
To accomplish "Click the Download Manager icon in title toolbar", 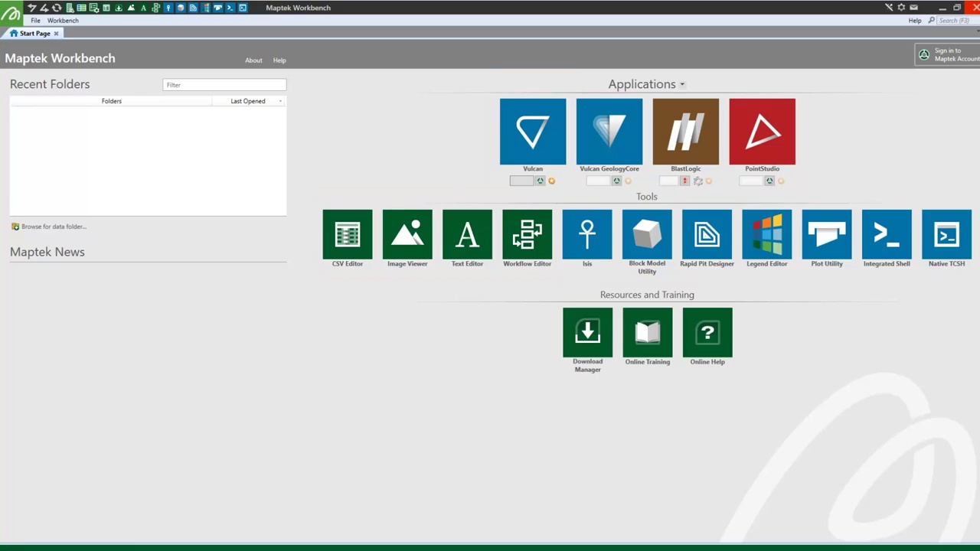I will [119, 8].
